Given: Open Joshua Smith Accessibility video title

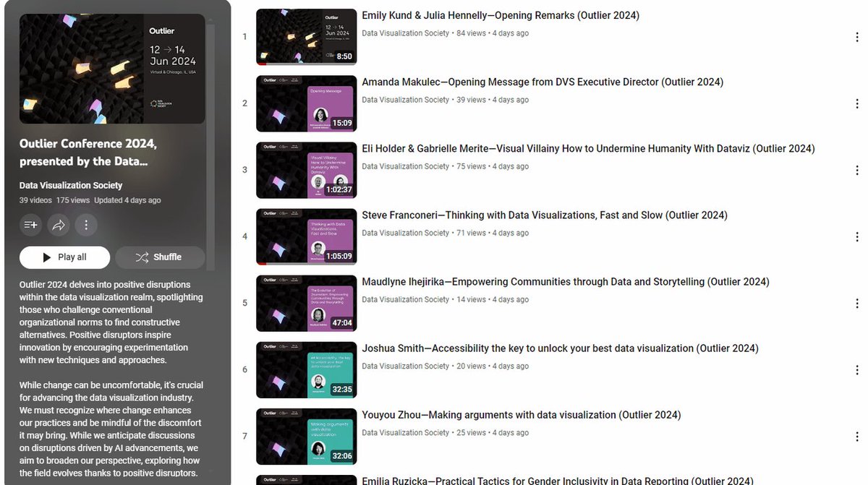Looking at the screenshot, I should pyautogui.click(x=560, y=348).
